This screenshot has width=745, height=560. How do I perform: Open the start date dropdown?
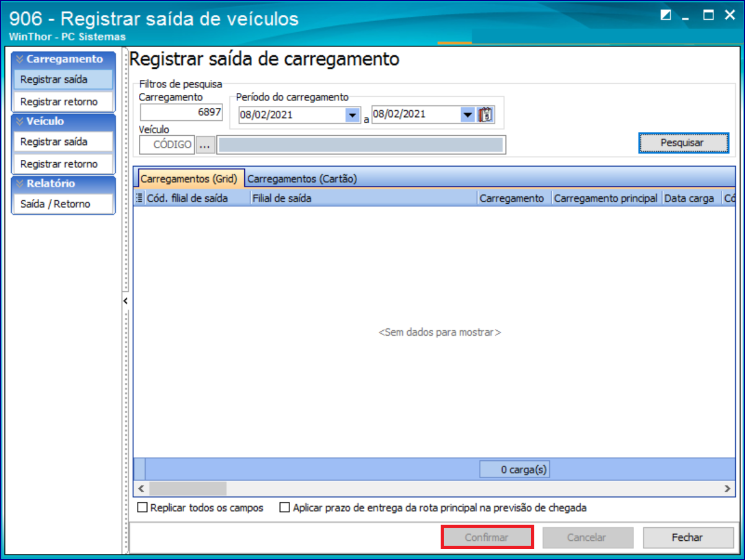(352, 115)
